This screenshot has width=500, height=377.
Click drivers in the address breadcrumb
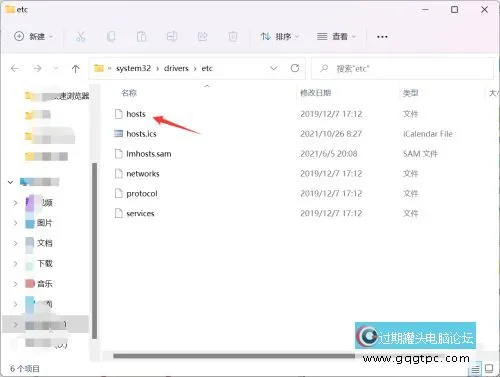pos(176,68)
